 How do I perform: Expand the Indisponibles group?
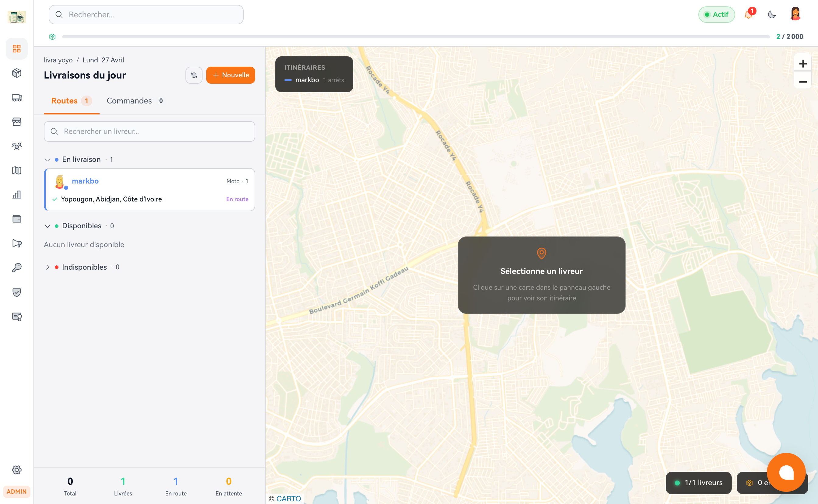pos(47,267)
